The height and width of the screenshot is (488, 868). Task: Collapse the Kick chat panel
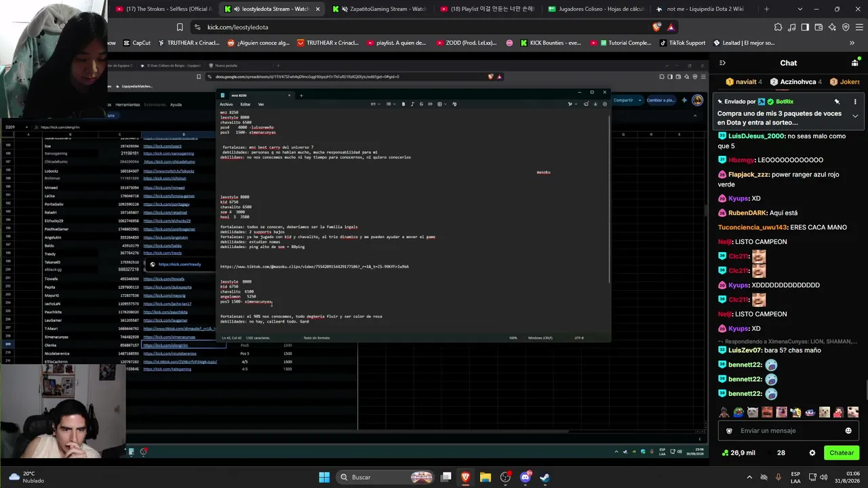pyautogui.click(x=722, y=63)
